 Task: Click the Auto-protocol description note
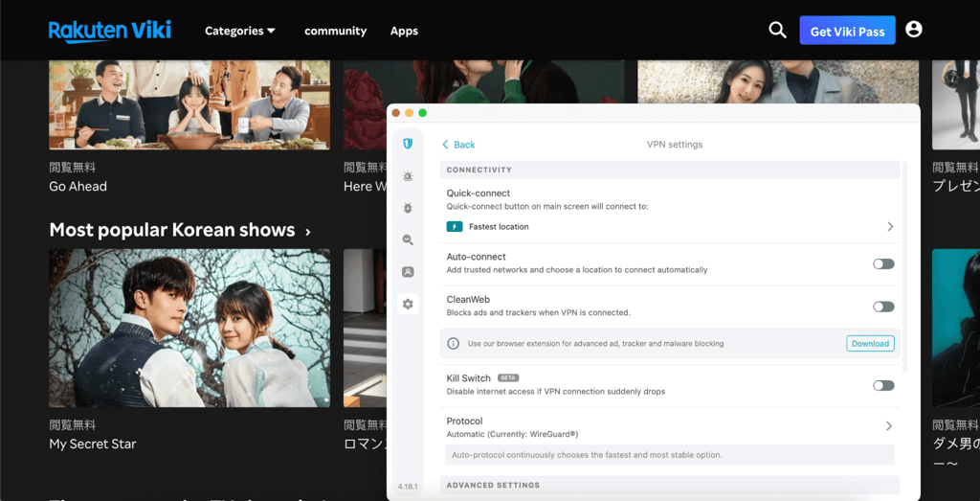click(669, 455)
